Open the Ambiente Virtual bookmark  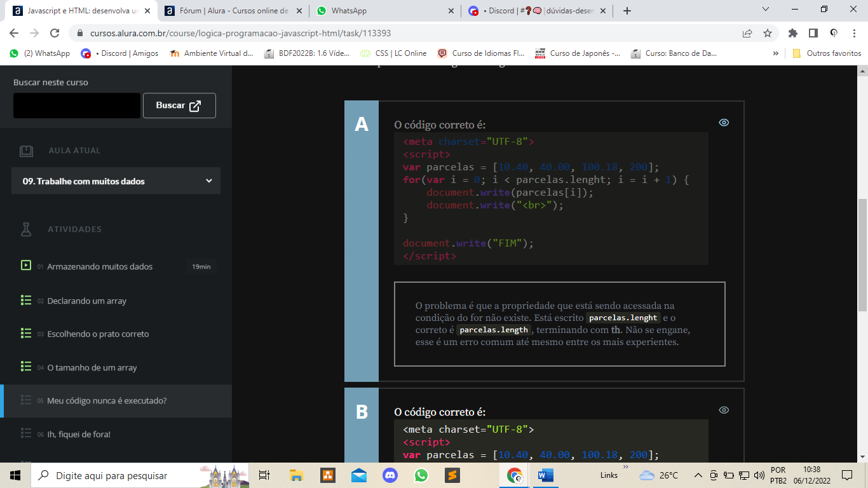click(212, 53)
